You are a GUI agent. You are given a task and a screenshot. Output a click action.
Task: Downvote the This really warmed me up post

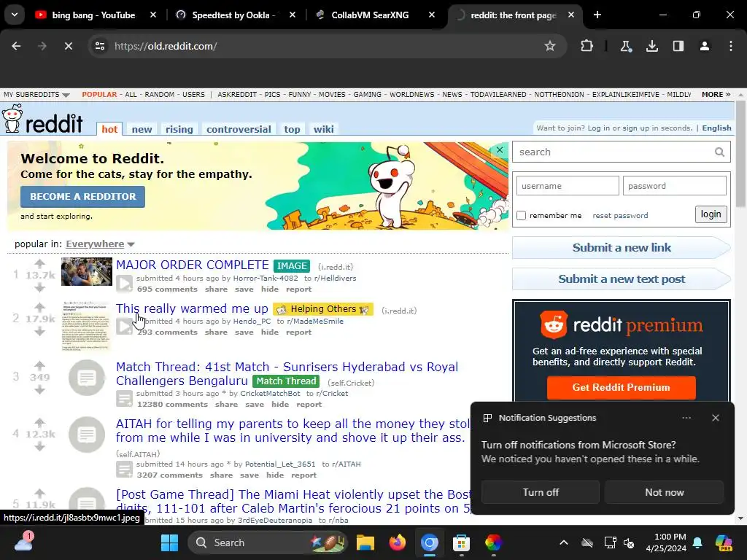click(39, 331)
